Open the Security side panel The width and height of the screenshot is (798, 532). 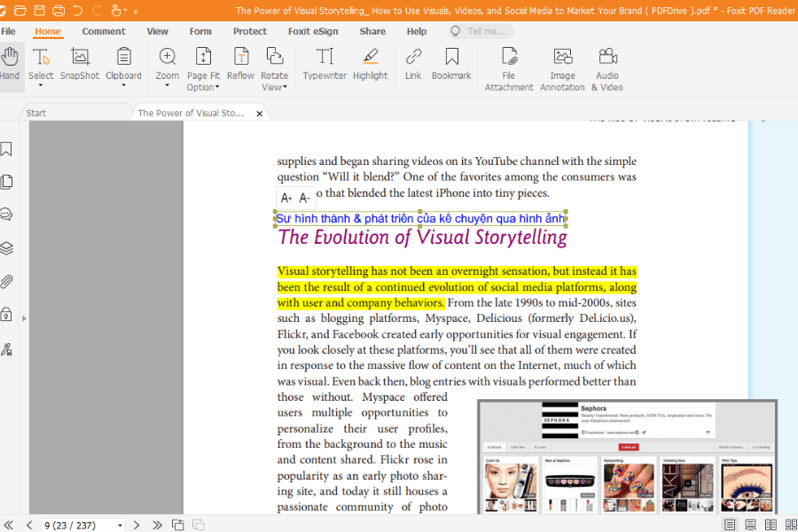click(6, 315)
